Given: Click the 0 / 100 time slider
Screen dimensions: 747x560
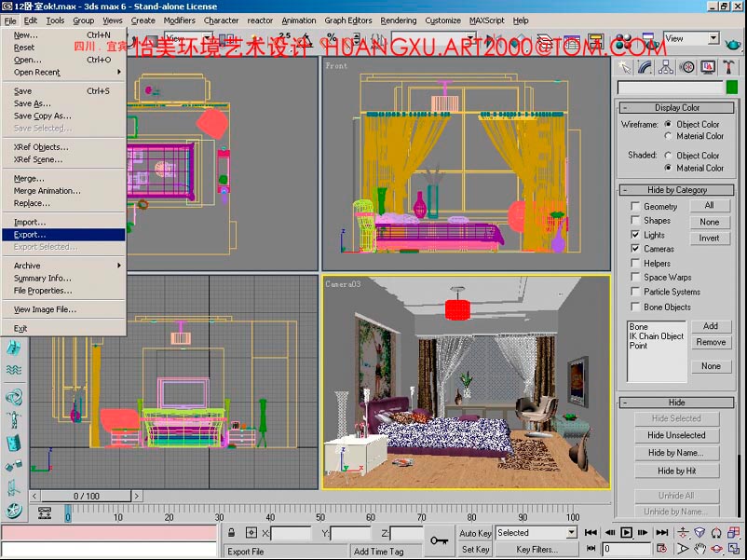Looking at the screenshot, I should point(87,496).
